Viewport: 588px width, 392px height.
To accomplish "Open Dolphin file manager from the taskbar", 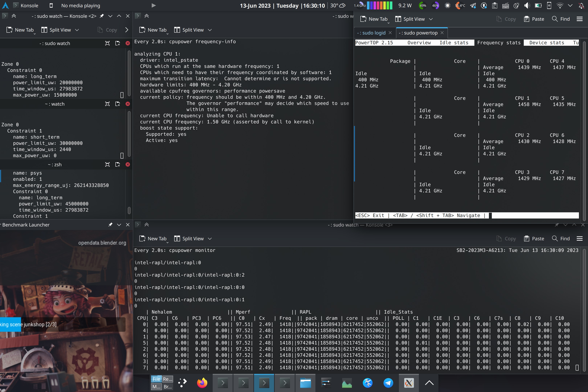I will coord(305,383).
